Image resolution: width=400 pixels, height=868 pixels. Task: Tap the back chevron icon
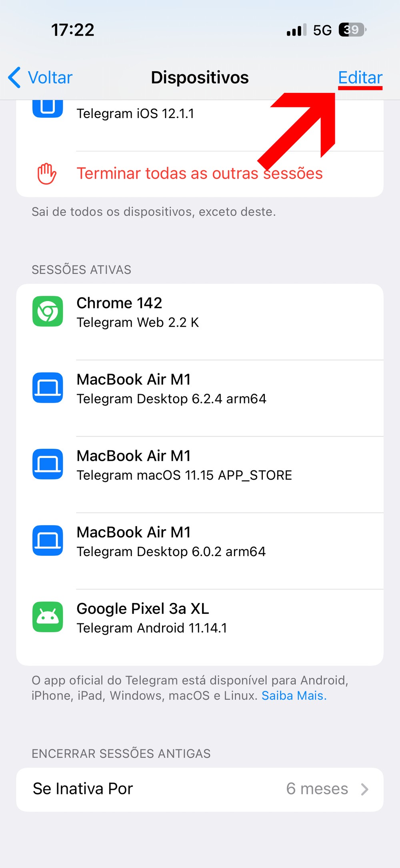(x=14, y=77)
